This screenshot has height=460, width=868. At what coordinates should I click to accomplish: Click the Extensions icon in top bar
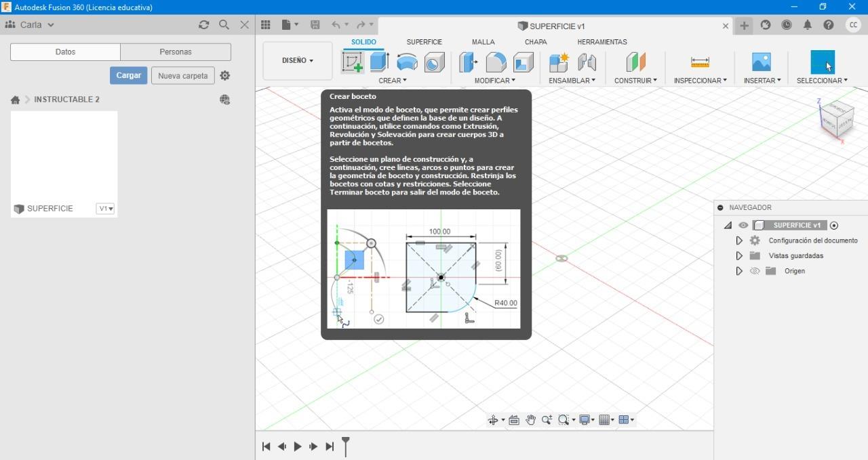pos(766,25)
